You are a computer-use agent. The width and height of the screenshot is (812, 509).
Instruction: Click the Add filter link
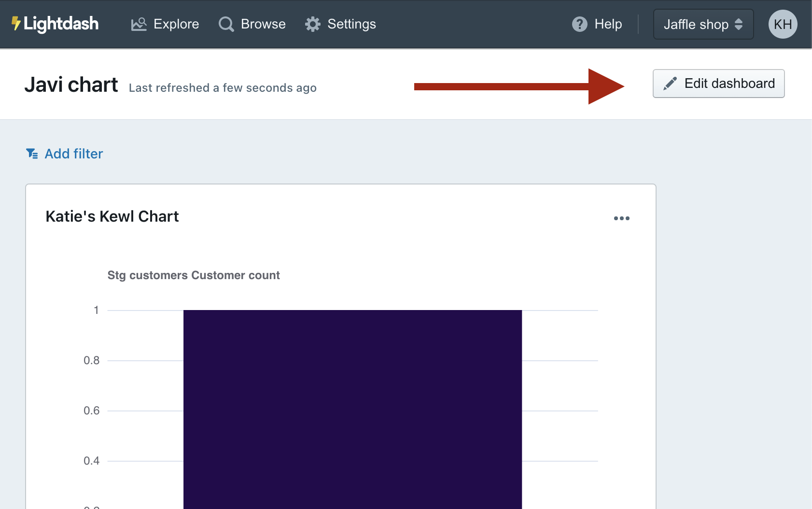(74, 154)
